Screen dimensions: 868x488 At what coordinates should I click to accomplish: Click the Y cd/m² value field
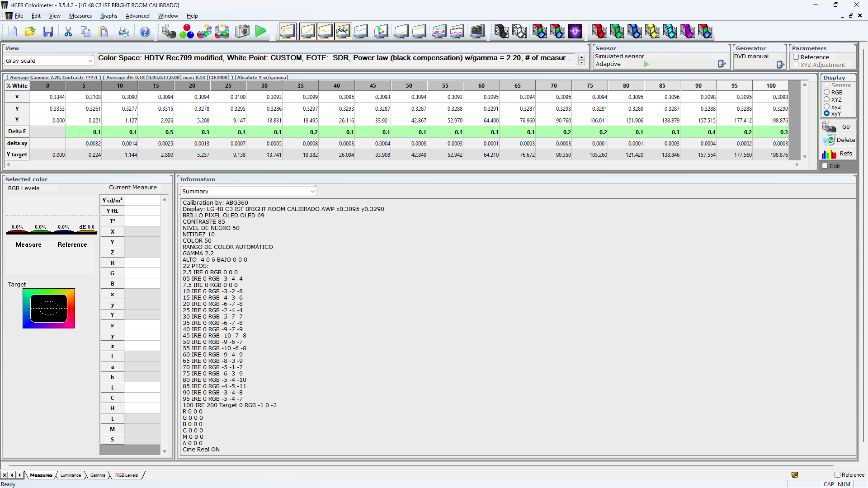142,200
